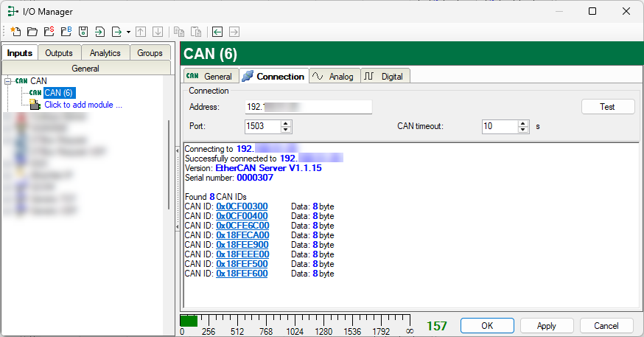The height and width of the screenshot is (337, 644).
Task: Click the folder icon with red S
Action: [x=49, y=32]
